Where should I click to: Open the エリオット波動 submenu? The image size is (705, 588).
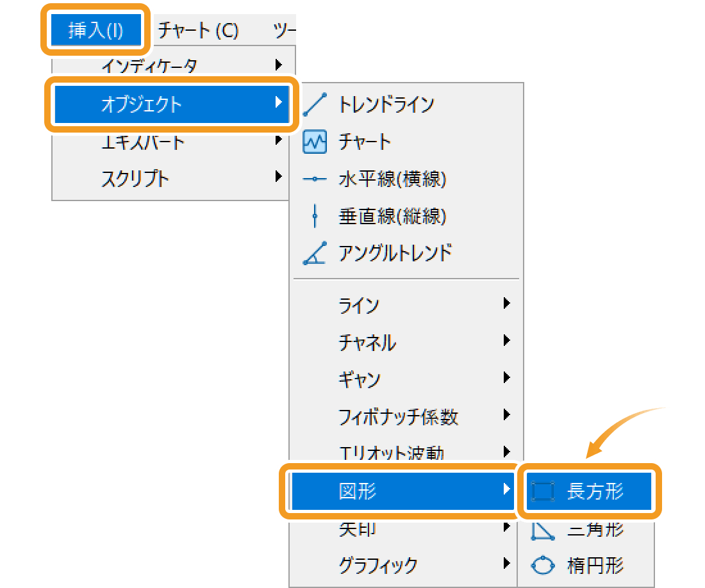(x=407, y=452)
